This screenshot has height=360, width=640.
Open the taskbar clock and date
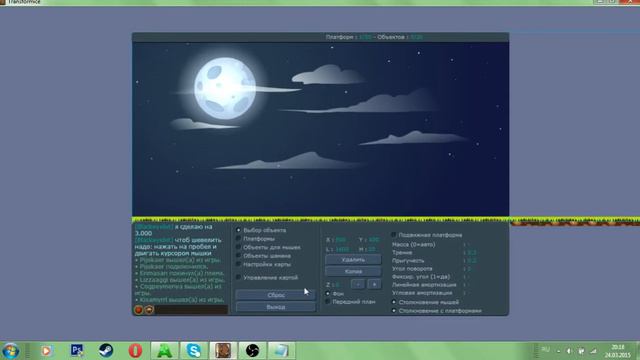coord(618,351)
